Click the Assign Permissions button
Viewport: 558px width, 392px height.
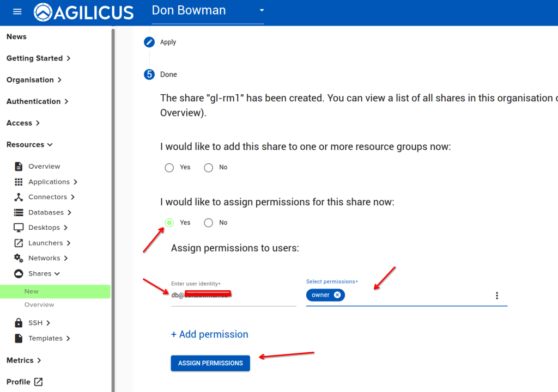(210, 363)
